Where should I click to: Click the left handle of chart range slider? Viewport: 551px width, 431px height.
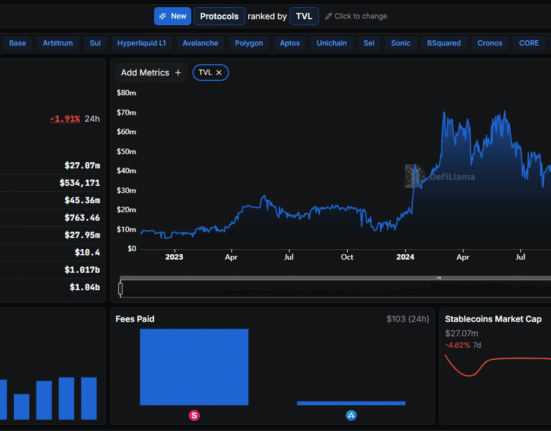[121, 289]
